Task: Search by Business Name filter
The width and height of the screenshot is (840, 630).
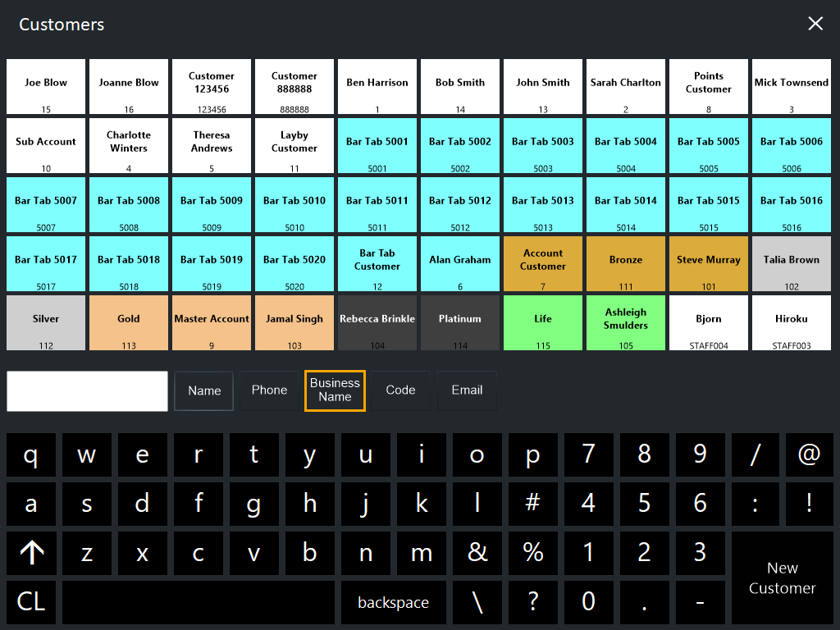Action: (x=335, y=390)
